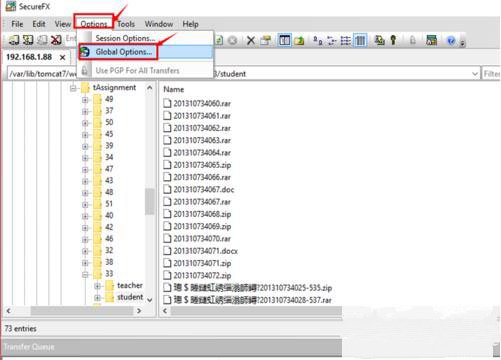Screen dimensions: 501x360
Task: Expand the teacher folder node
Action: [97, 286]
